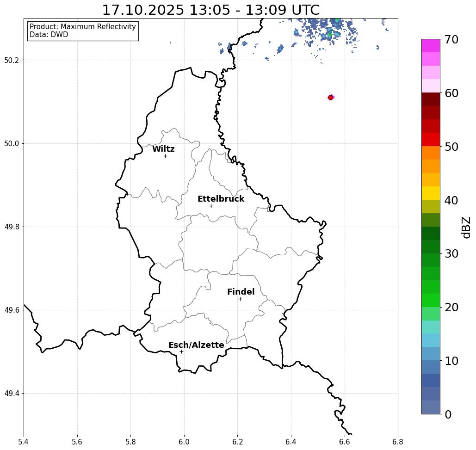Click the cross marker below Findel

pos(240,299)
